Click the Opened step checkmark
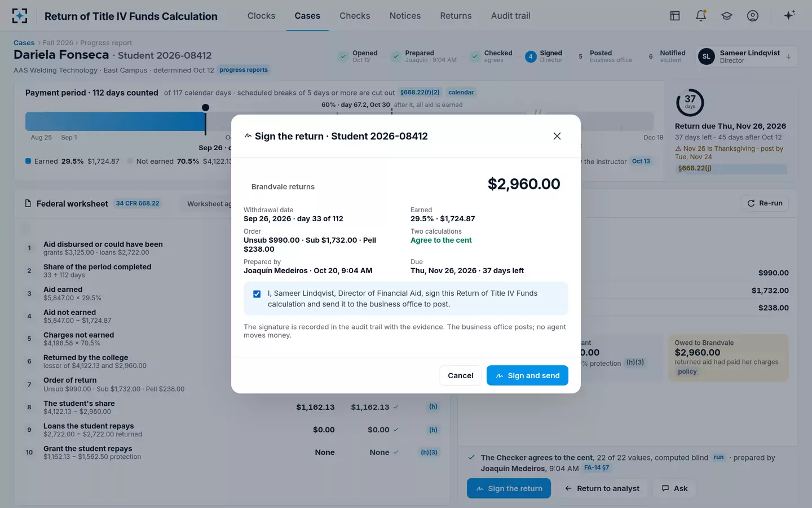Image resolution: width=812 pixels, height=508 pixels. (343, 56)
